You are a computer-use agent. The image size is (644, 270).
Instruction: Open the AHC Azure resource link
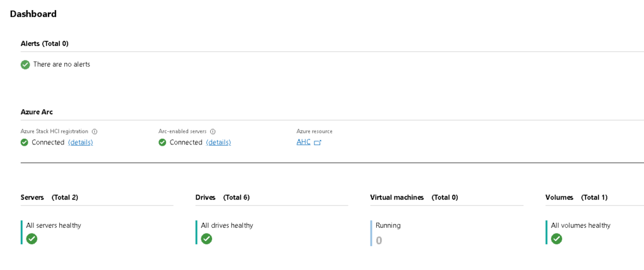coord(304,142)
